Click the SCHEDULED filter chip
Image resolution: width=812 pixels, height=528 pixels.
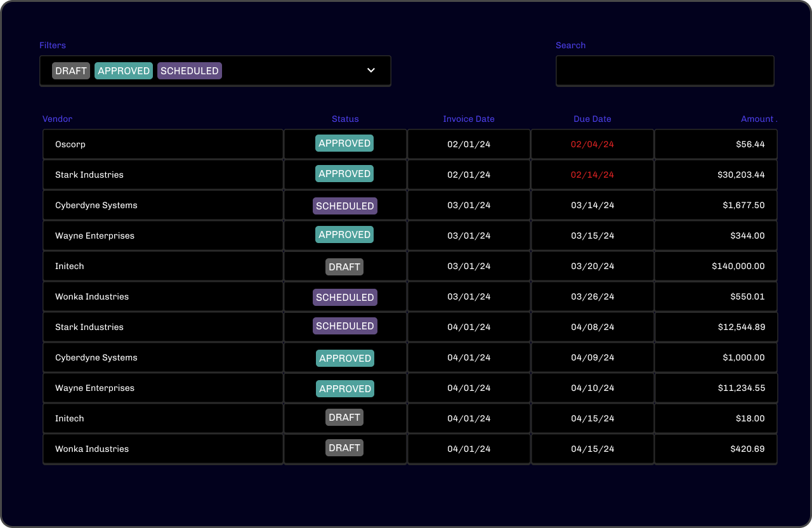pos(189,70)
